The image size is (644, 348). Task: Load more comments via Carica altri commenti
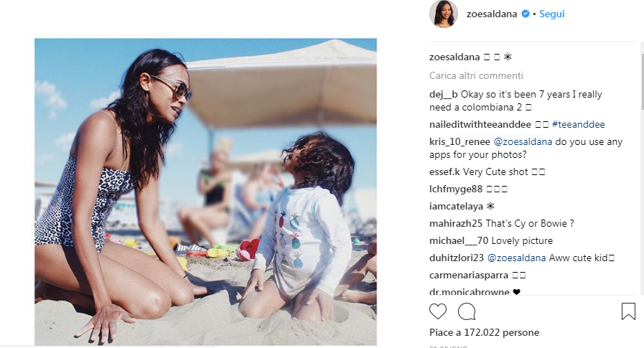coord(476,75)
